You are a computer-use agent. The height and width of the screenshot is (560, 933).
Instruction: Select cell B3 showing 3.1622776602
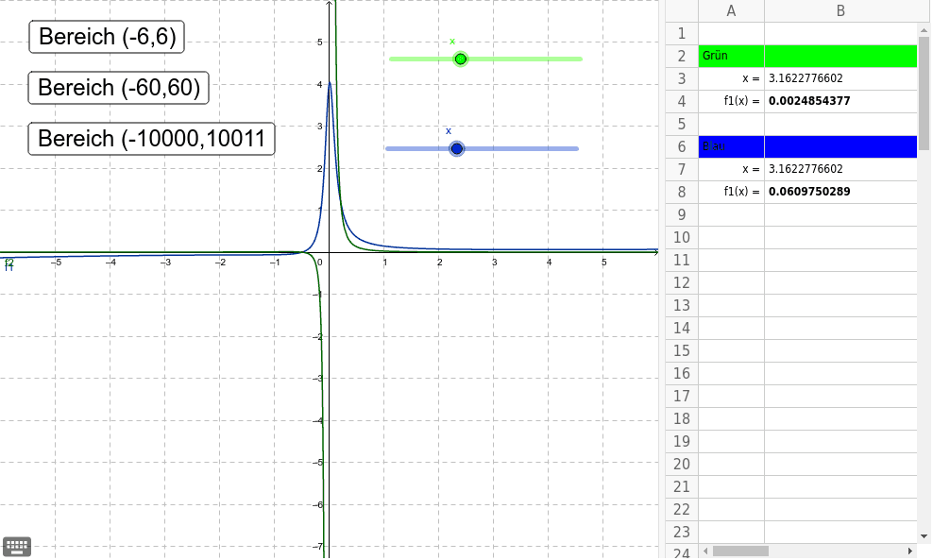pos(840,78)
